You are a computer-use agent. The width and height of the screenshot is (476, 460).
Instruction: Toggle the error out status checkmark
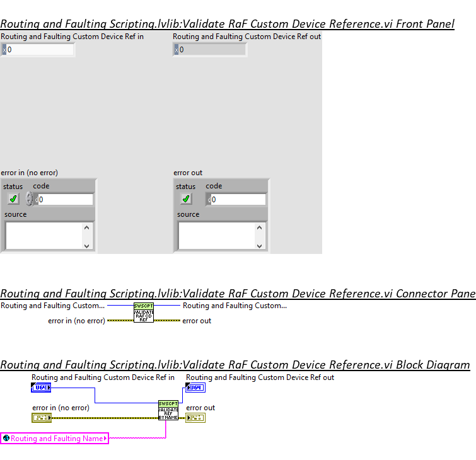click(186, 199)
